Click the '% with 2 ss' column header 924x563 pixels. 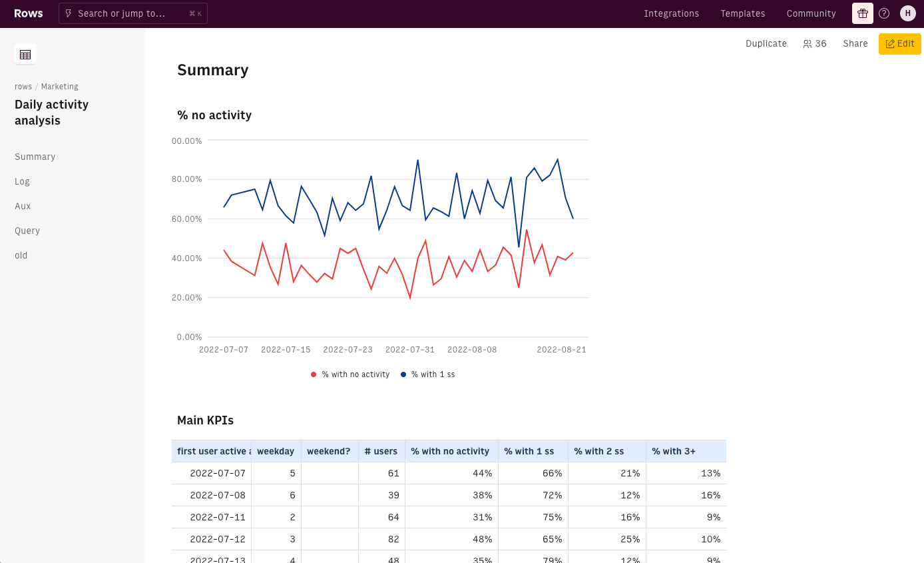(x=607, y=451)
